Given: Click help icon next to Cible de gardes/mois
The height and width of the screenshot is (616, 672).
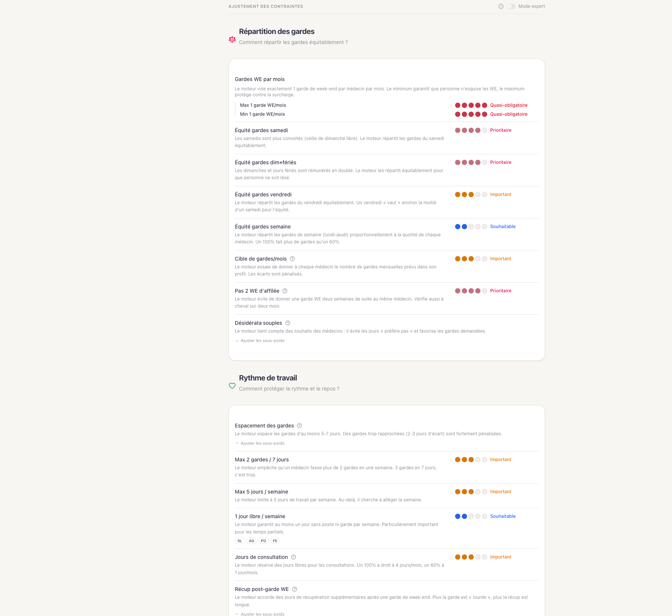Looking at the screenshot, I should (x=292, y=259).
